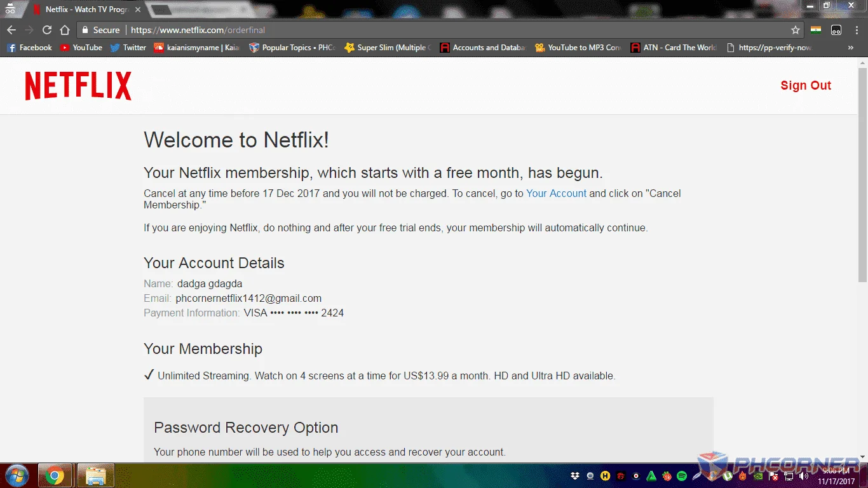This screenshot has height=488, width=868.
Task: Click the strawberry tray icon
Action: tap(667, 476)
